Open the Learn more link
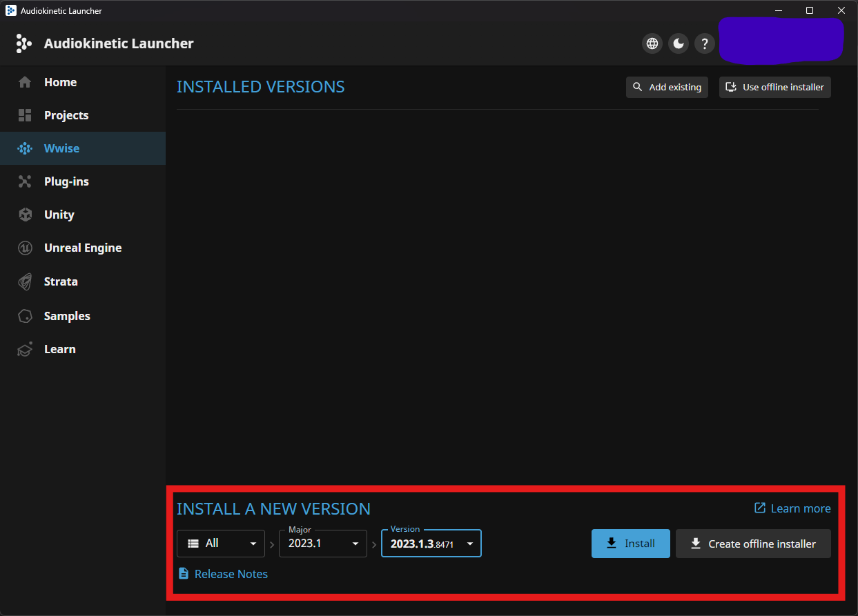This screenshot has width=858, height=616. pyautogui.click(x=792, y=508)
